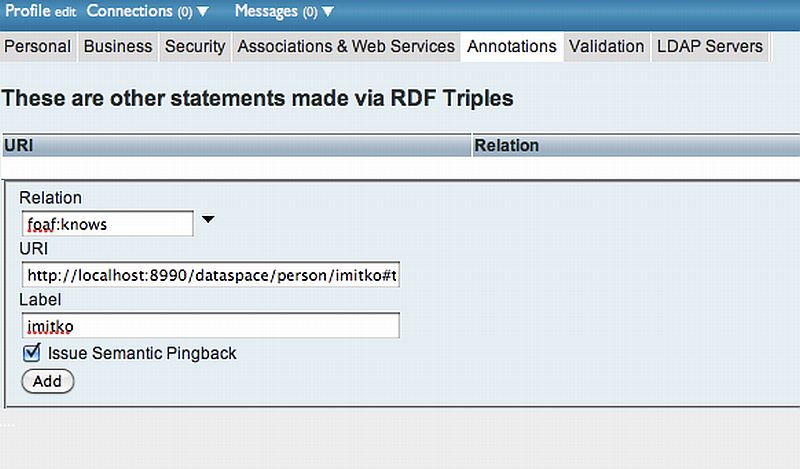Toggle Issue Semantic Pingback checkbox
The height and width of the screenshot is (469, 800).
click(x=32, y=352)
